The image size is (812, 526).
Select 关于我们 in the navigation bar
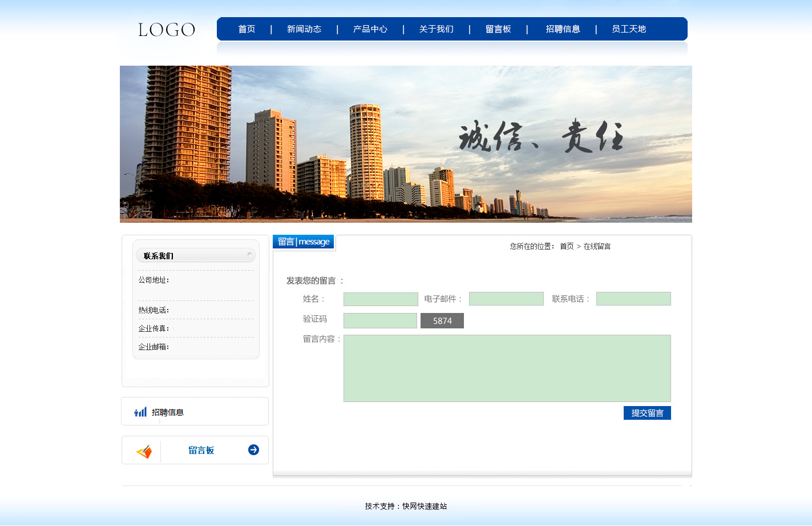click(x=436, y=29)
